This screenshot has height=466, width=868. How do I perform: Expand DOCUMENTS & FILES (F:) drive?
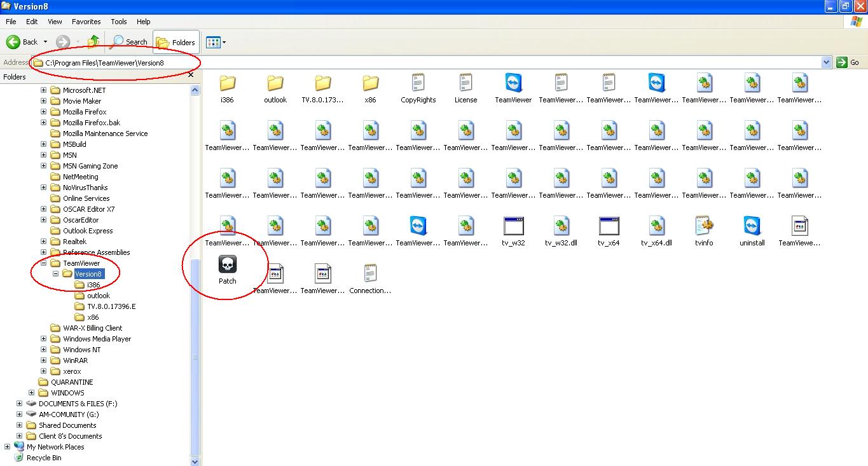click(x=19, y=404)
